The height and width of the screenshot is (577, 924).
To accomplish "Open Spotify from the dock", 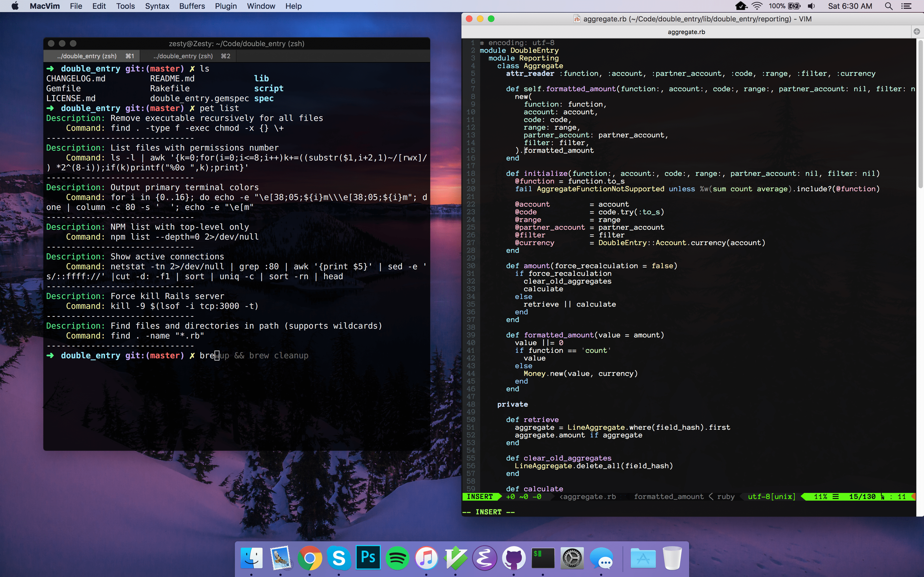I will pyautogui.click(x=397, y=558).
